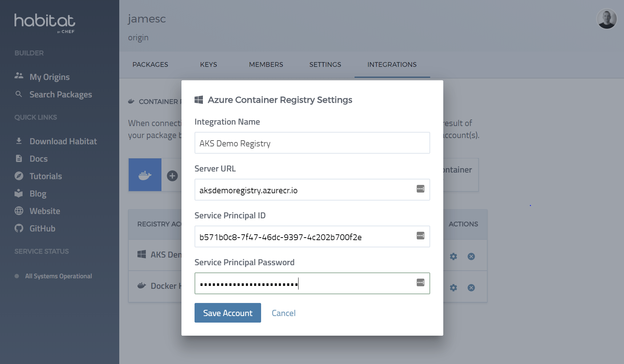Click password manager icon in Server URL field
The image size is (624, 364).
(x=420, y=189)
